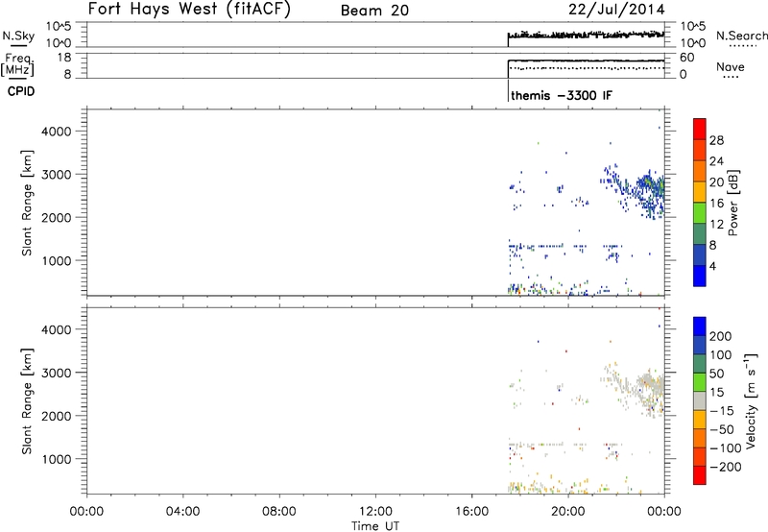Click the velocity panel 'Slant Range [km]' label

[27, 401]
